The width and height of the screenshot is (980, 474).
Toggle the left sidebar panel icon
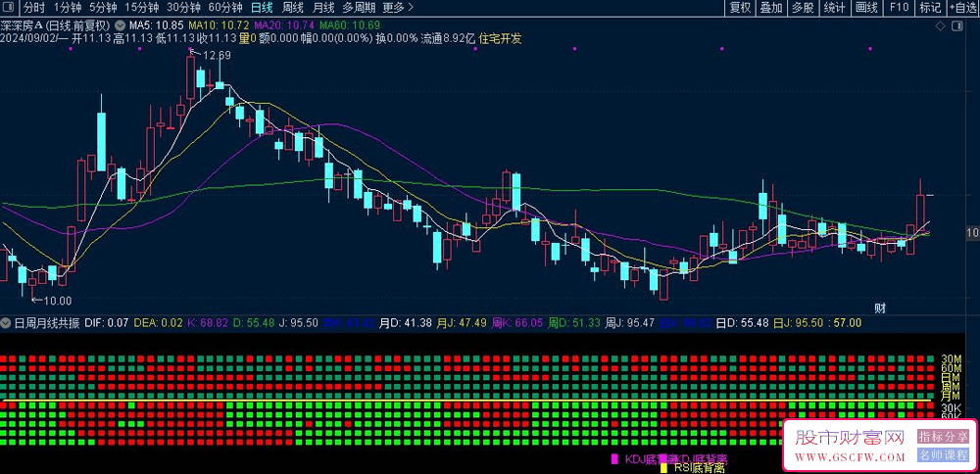click(x=9, y=8)
